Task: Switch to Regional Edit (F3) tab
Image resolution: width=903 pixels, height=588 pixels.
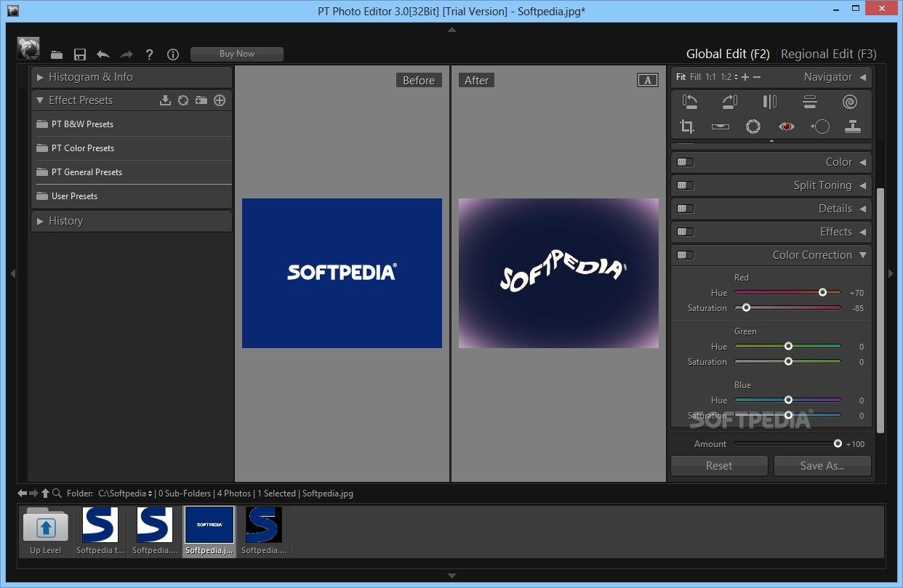Action: point(829,54)
